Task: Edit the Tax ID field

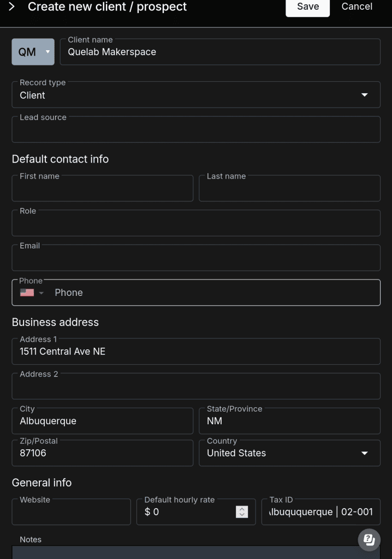Action: coord(320,512)
